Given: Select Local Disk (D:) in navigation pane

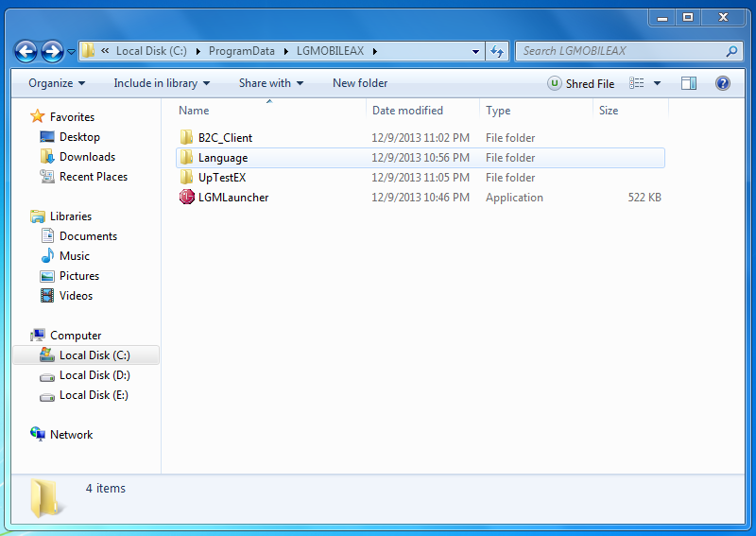Looking at the screenshot, I should tap(94, 375).
